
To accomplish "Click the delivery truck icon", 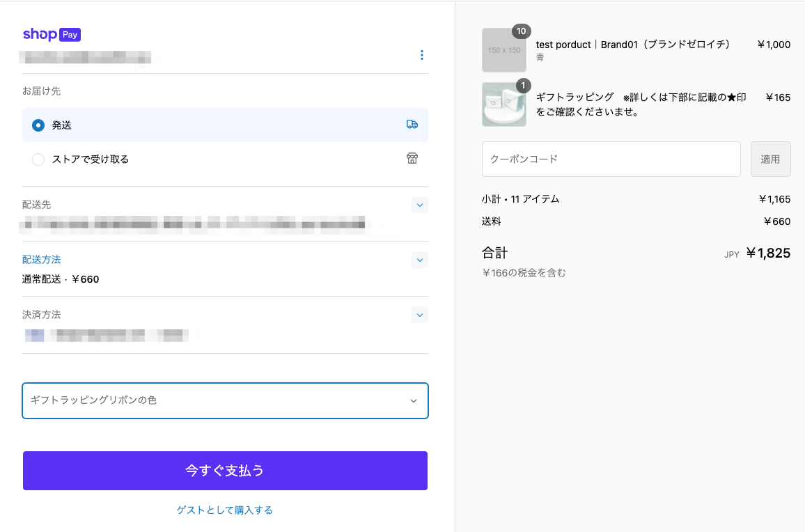I will (412, 125).
